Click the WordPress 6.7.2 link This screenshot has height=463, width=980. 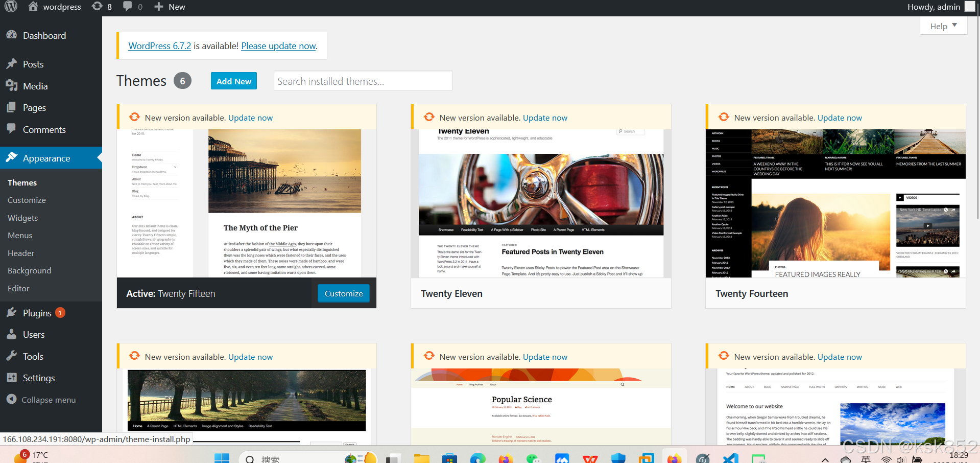coord(160,46)
